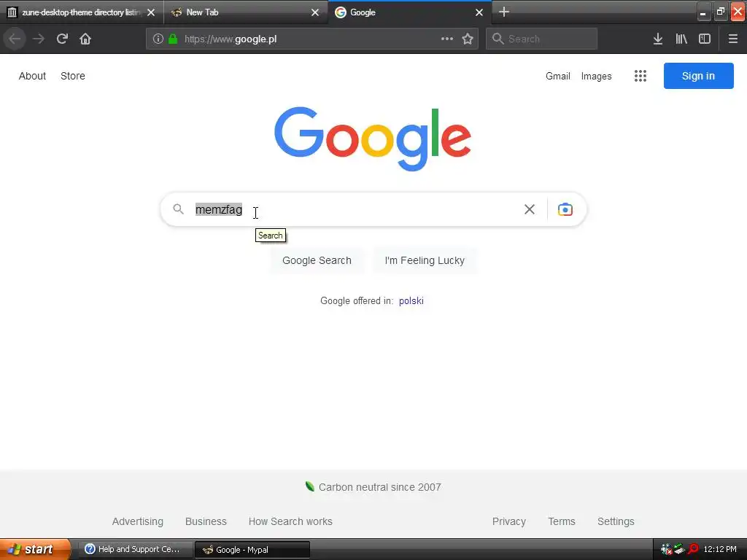The image size is (747, 560).
Task: Open the hamburger application menu
Action: pyautogui.click(x=733, y=39)
